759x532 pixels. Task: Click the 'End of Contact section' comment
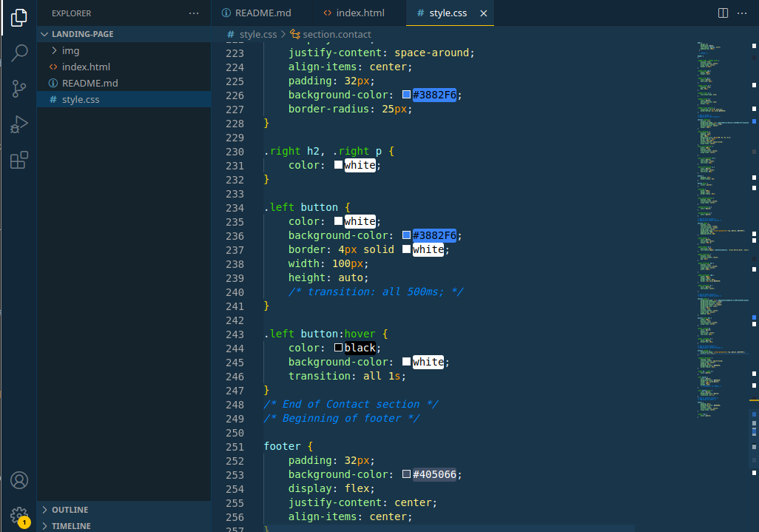click(x=351, y=404)
